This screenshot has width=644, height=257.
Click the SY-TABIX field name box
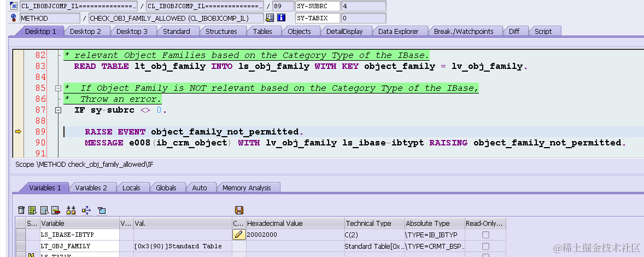click(x=318, y=17)
